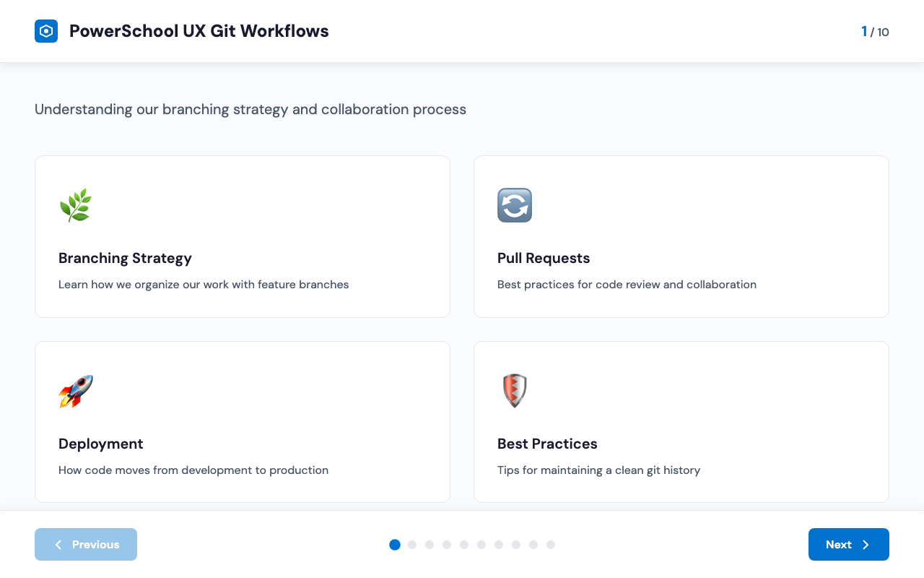
Task: Jump to slide five via its pagination dot
Action: pos(464,545)
